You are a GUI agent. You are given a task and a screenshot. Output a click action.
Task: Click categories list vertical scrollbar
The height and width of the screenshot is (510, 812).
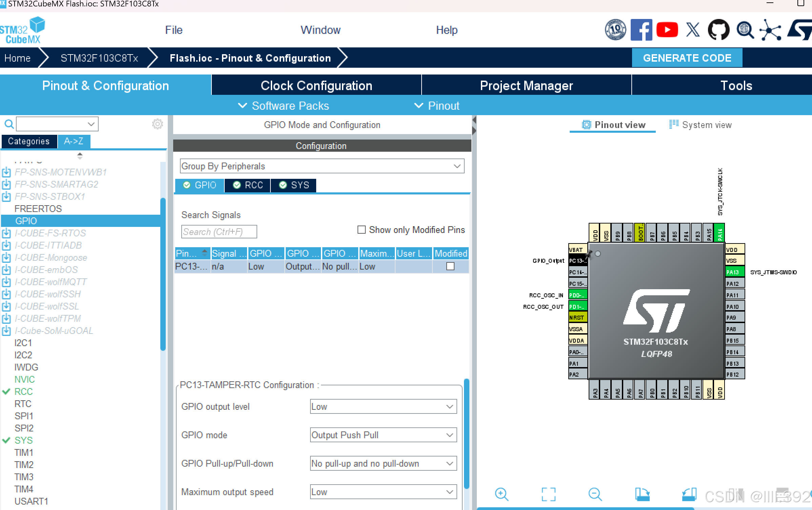[x=163, y=274]
